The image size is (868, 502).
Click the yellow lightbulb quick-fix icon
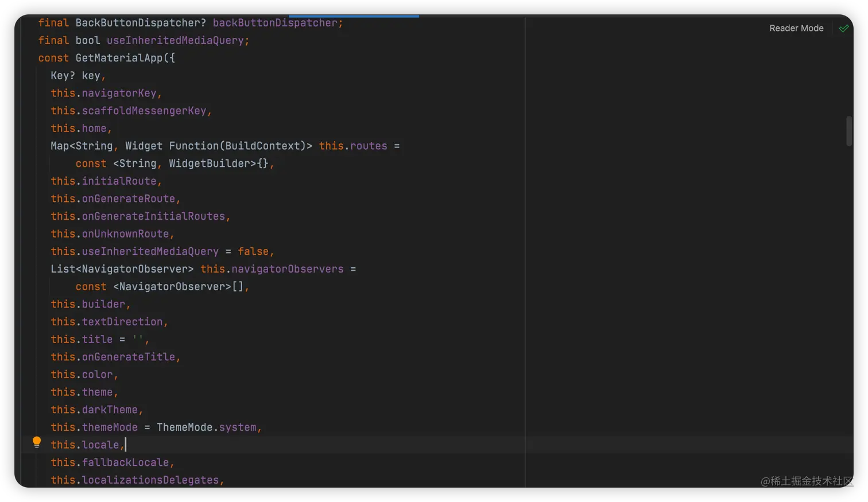[x=37, y=442]
